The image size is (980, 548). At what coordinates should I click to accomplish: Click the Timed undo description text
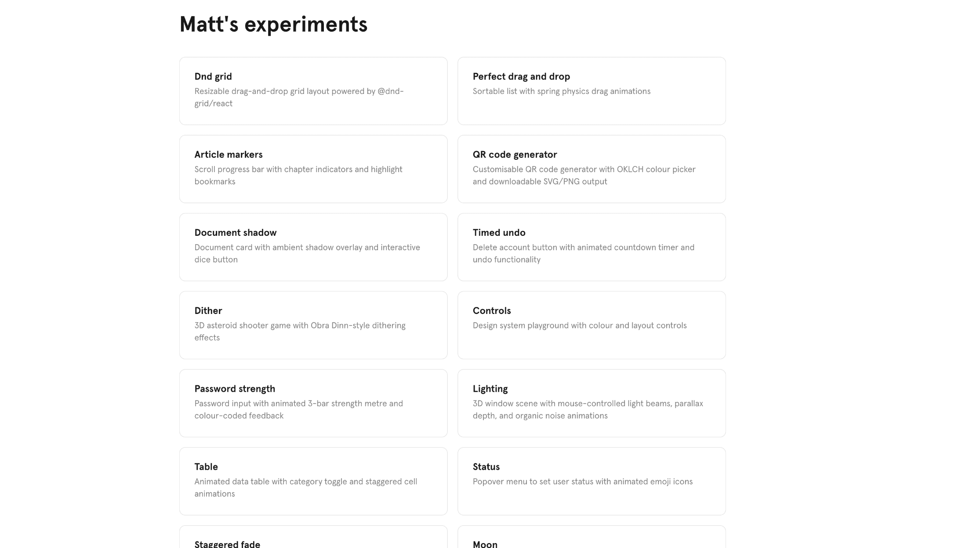click(x=583, y=253)
